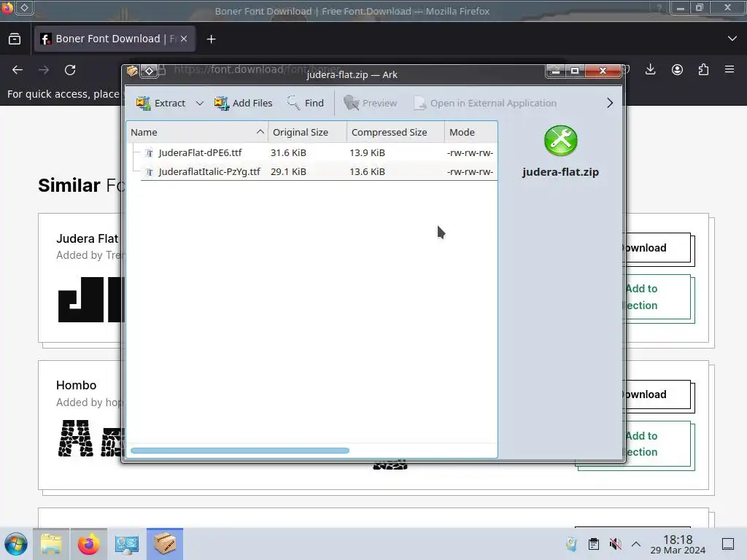Screen dimensions: 747x560
Task: Sort by Compressed Size column
Action: [395, 133]
